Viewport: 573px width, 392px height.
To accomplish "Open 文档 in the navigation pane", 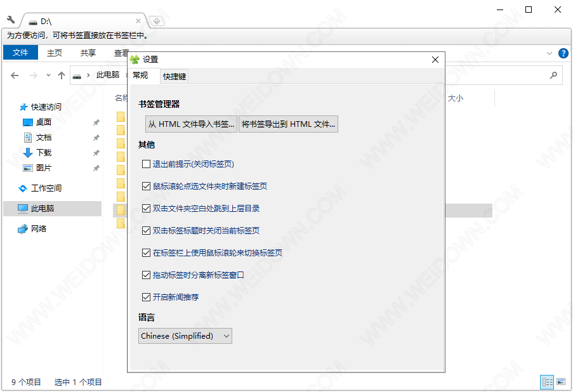I will [x=44, y=138].
